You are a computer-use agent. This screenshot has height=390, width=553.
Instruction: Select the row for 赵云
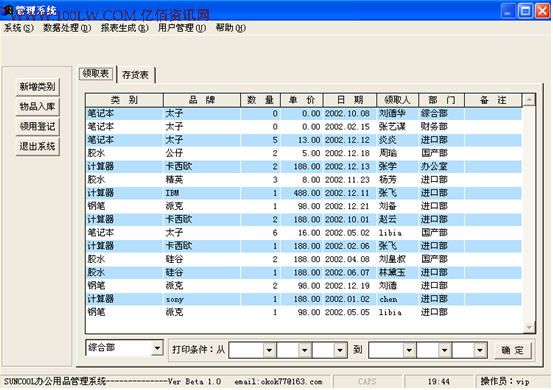tap(304, 219)
